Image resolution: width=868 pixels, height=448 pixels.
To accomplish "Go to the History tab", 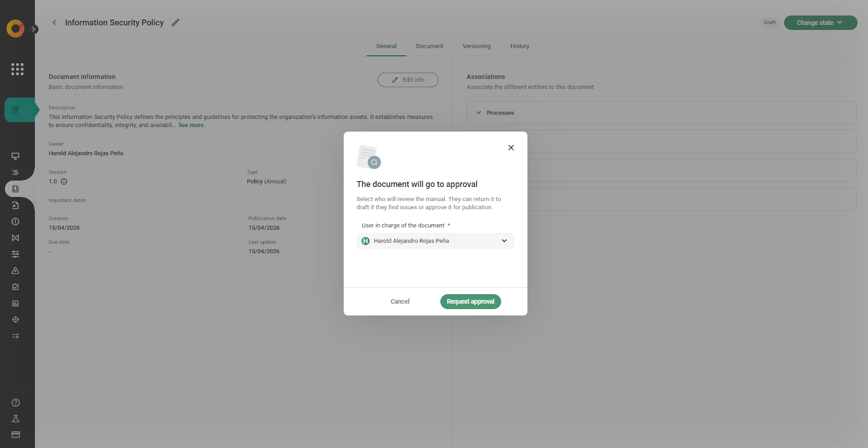I will click(519, 46).
